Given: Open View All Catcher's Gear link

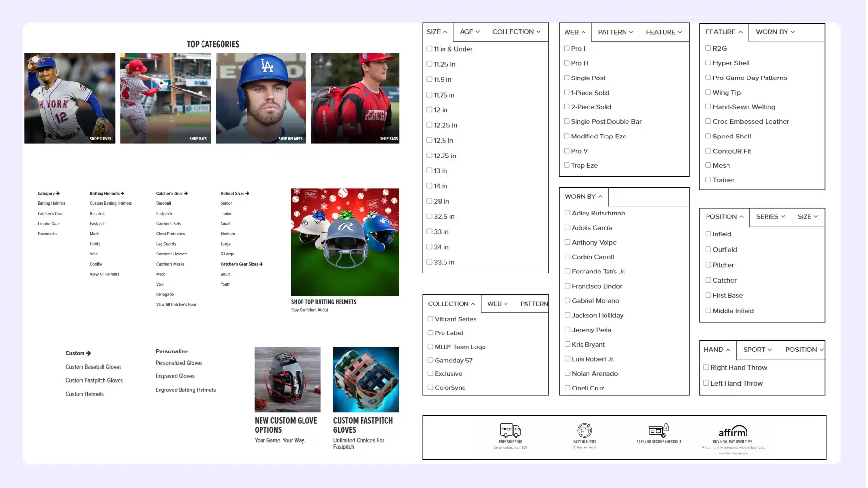Looking at the screenshot, I should click(x=176, y=305).
